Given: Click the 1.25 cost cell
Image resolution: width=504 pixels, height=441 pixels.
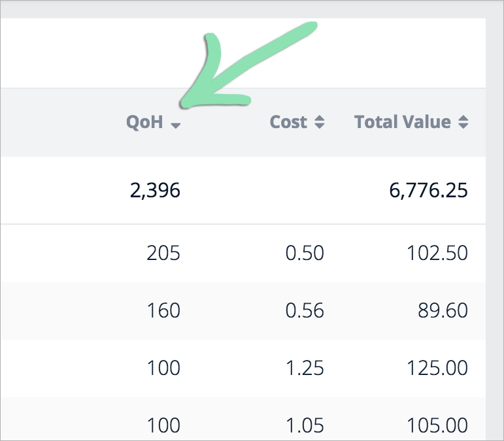Looking at the screenshot, I should [x=305, y=368].
